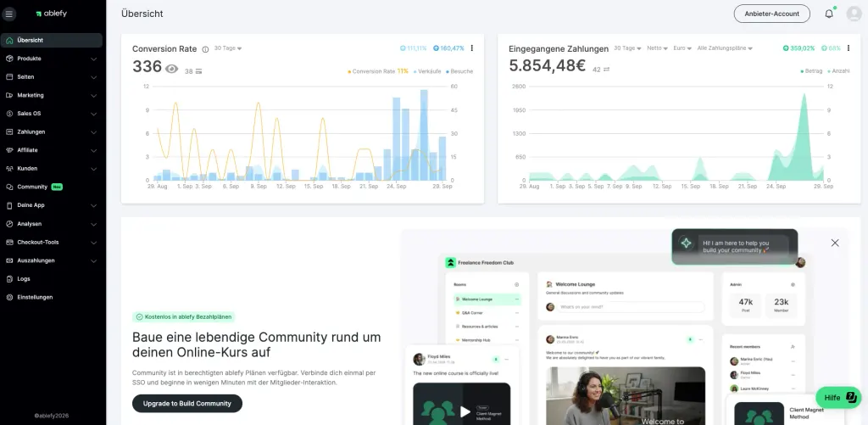Click the Analysen chart icon
Screen dimensions: 868x425
tap(9, 224)
